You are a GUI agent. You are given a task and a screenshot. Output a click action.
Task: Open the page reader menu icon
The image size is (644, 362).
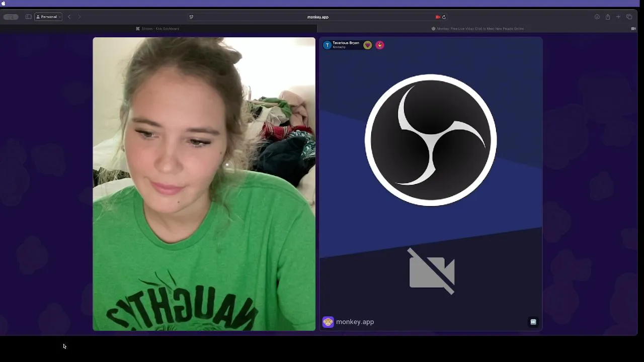[x=191, y=17]
